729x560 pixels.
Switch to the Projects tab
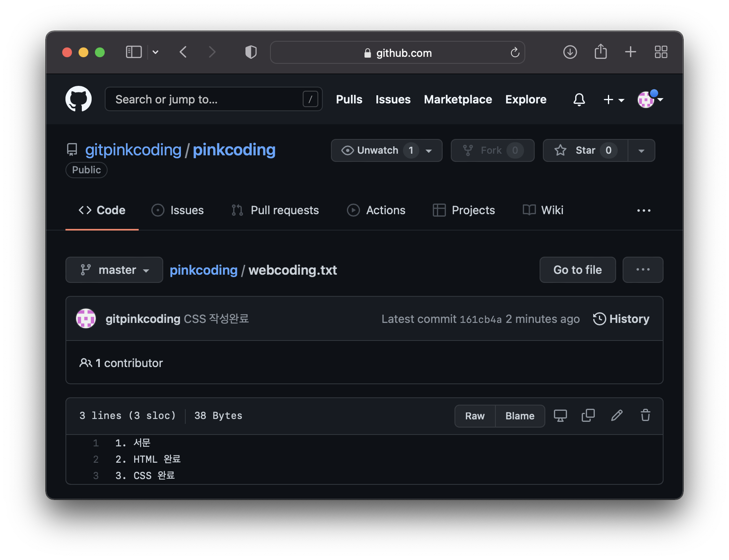pos(464,210)
